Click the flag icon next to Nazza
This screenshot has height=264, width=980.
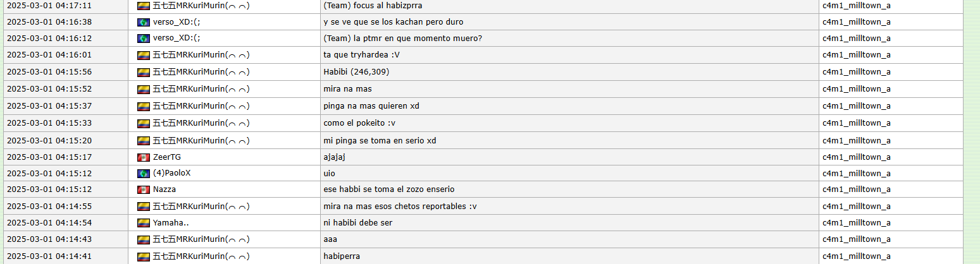coord(144,189)
